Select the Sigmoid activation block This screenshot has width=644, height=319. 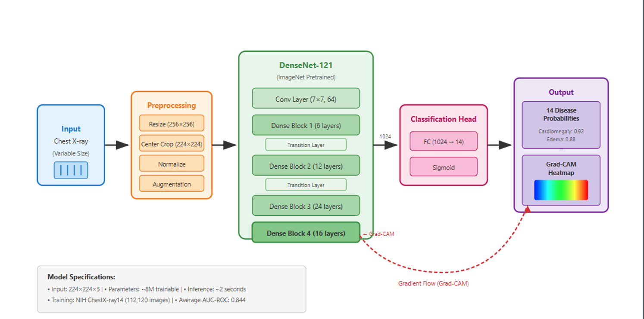[x=443, y=167]
